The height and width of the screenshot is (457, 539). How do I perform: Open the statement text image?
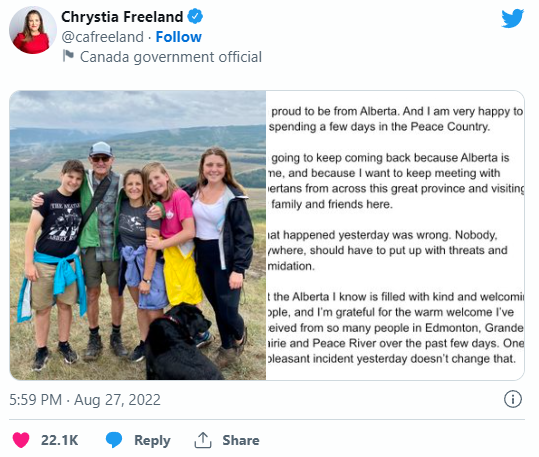[395, 235]
